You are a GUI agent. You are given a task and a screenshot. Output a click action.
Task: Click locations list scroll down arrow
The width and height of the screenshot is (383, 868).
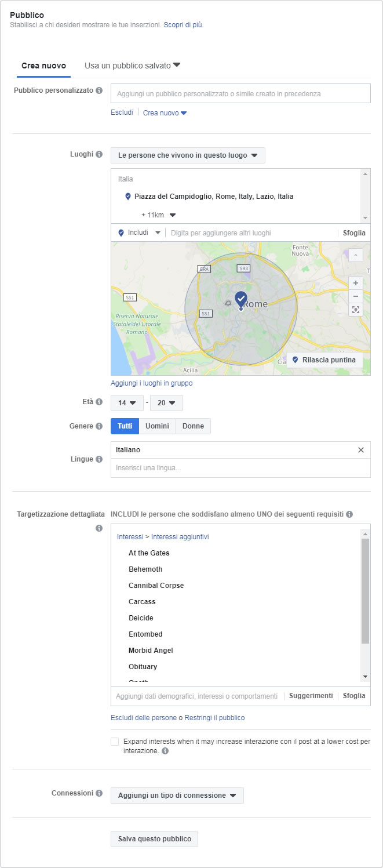coord(365,217)
